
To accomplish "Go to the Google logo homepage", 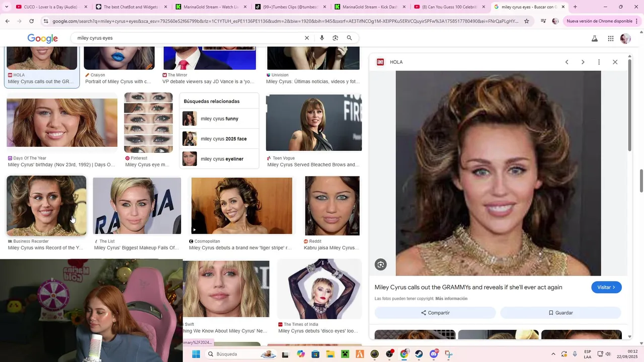I will click(43, 39).
